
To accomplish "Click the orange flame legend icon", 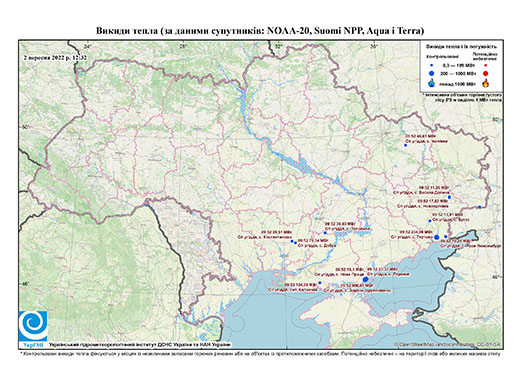I will [486, 83].
